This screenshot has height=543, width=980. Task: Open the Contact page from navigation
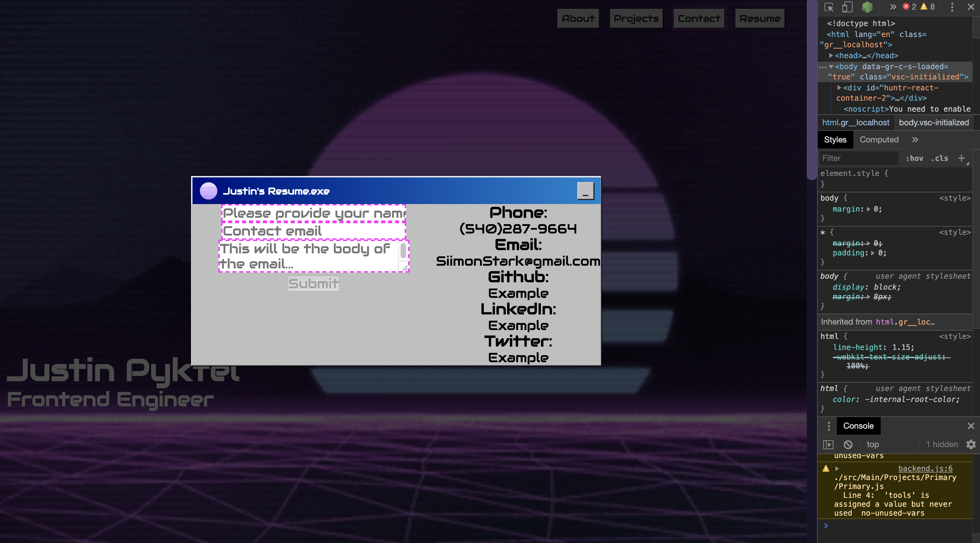pyautogui.click(x=699, y=18)
